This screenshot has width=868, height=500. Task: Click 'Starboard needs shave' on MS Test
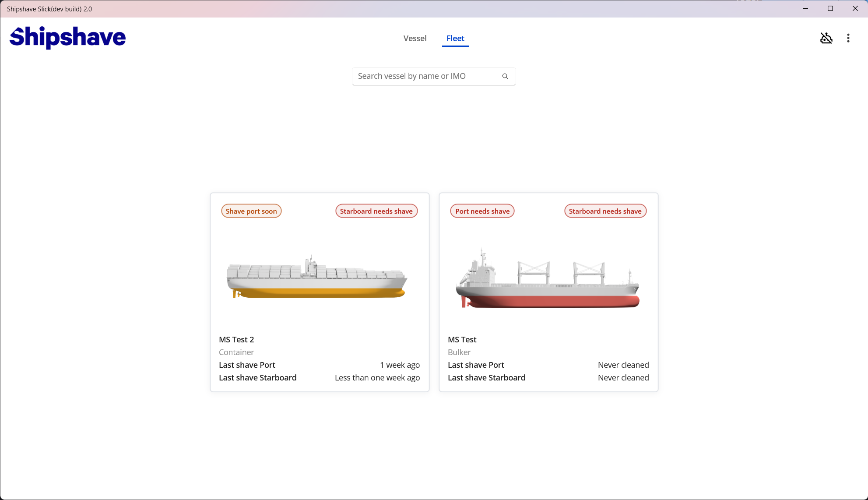coord(605,211)
